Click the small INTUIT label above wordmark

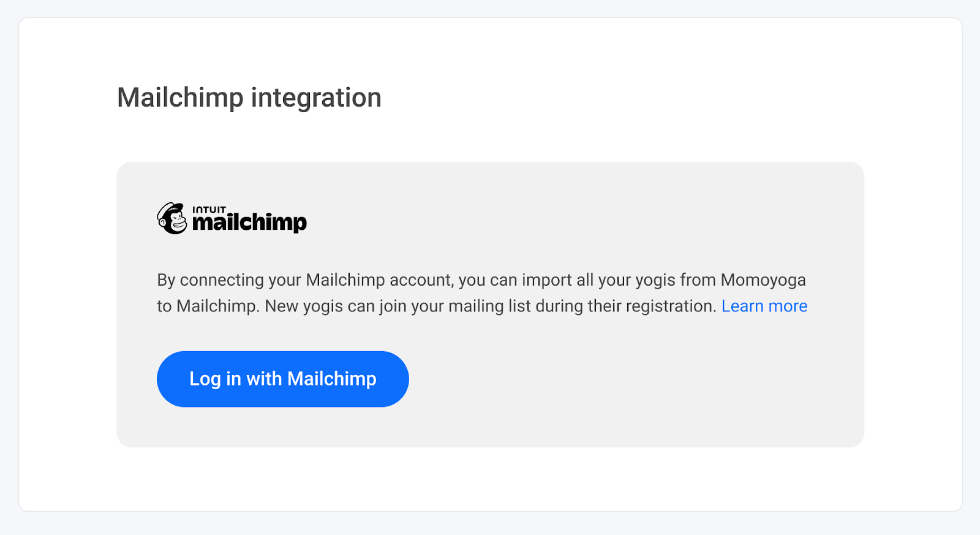pyautogui.click(x=209, y=210)
